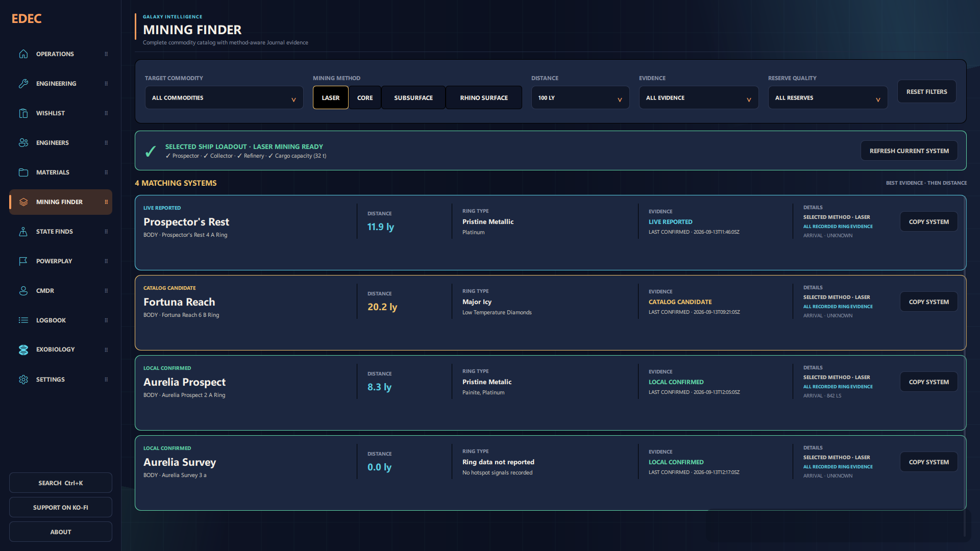
Task: Click the drag handle beside Engineers
Action: point(106,143)
